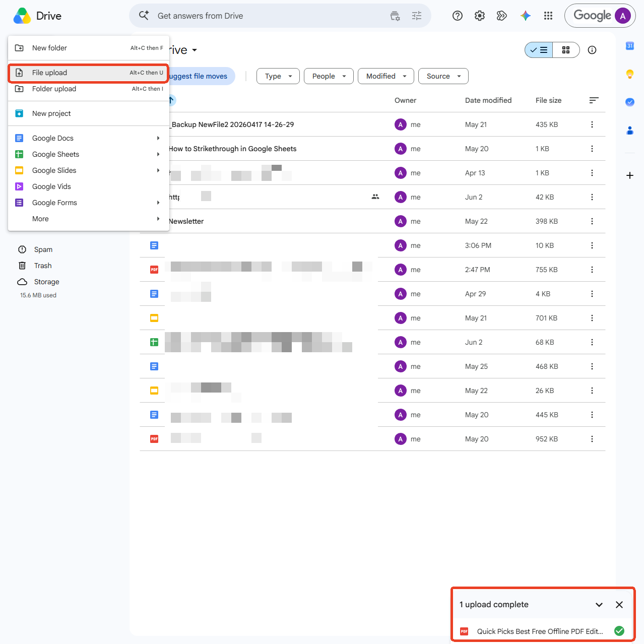Expand the Modified filter dropdown
Screen dimensions: 644x644
(386, 76)
